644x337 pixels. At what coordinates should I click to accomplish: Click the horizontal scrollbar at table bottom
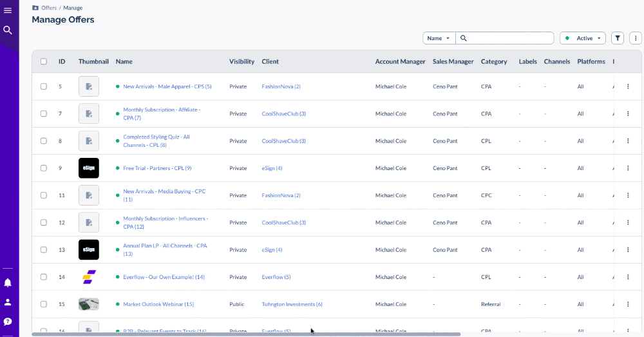point(245,334)
